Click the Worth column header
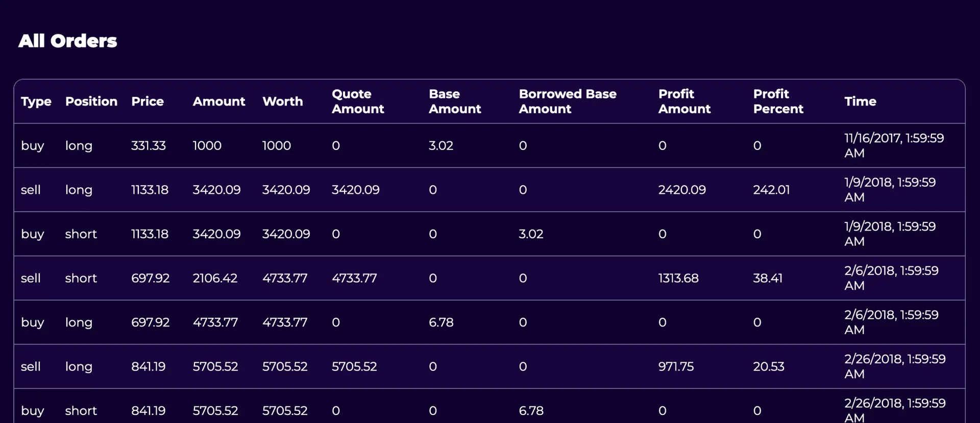980x423 pixels. pos(283,102)
